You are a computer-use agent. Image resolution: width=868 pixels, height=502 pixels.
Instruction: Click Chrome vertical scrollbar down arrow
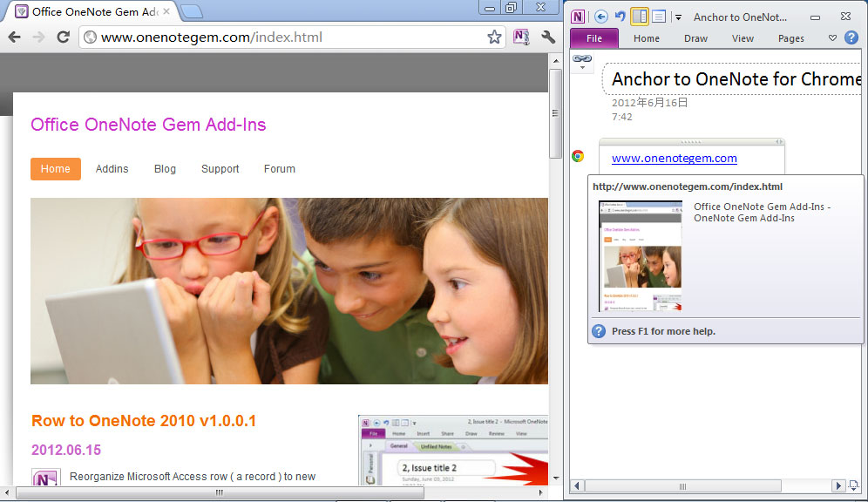point(556,478)
